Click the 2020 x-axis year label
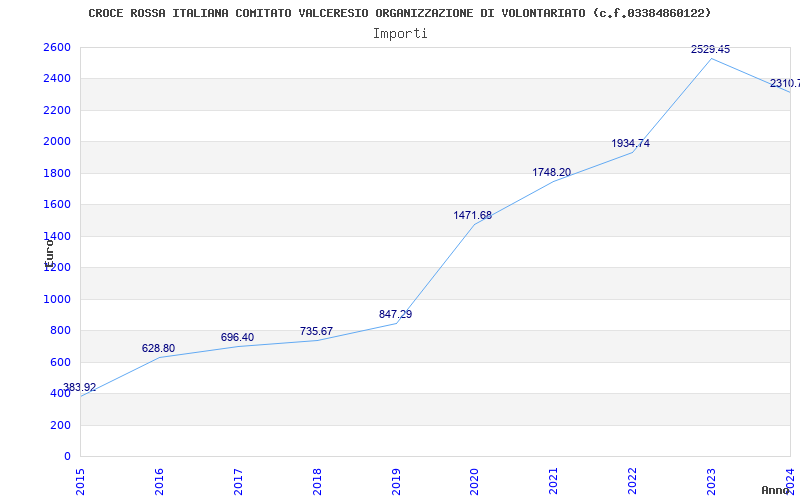This screenshot has height=500, width=800. tap(474, 482)
